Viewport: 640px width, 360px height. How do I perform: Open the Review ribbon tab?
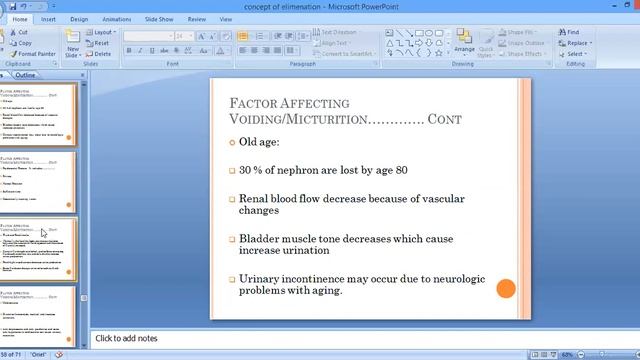tap(197, 19)
